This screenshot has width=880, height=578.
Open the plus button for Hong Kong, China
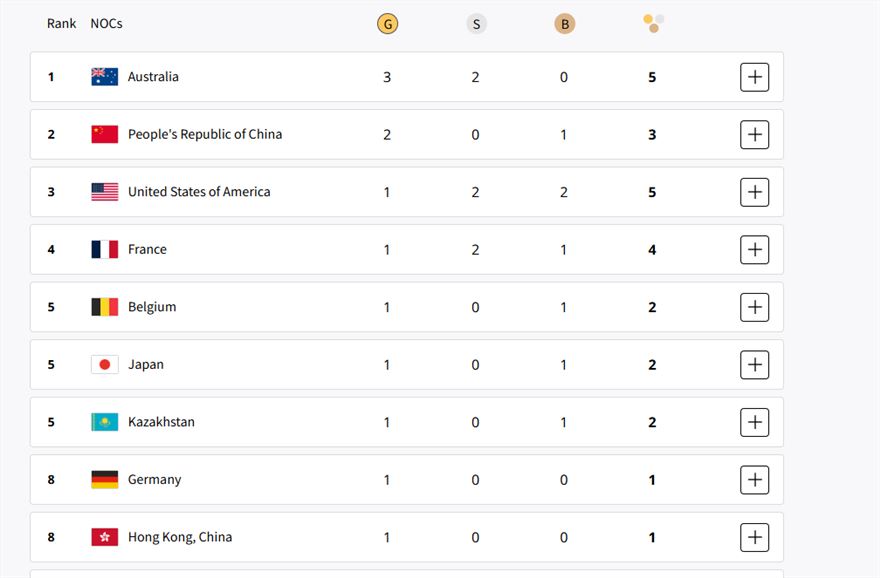[754, 537]
